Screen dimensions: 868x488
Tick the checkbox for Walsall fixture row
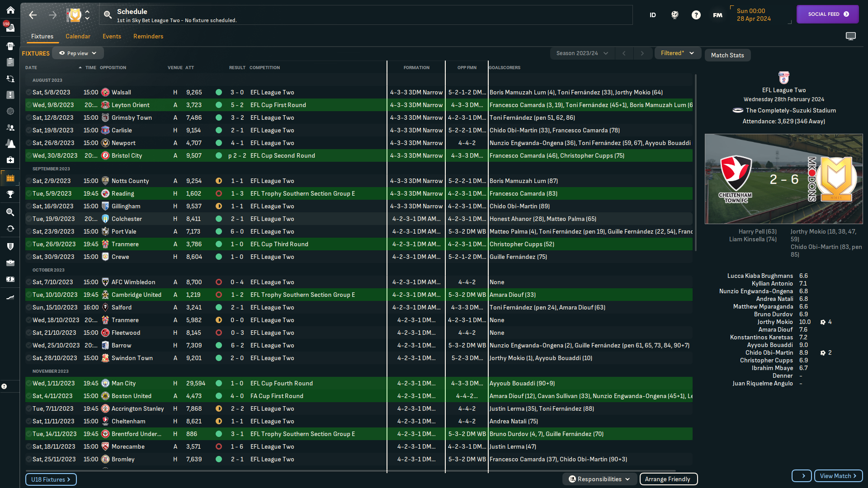[28, 92]
